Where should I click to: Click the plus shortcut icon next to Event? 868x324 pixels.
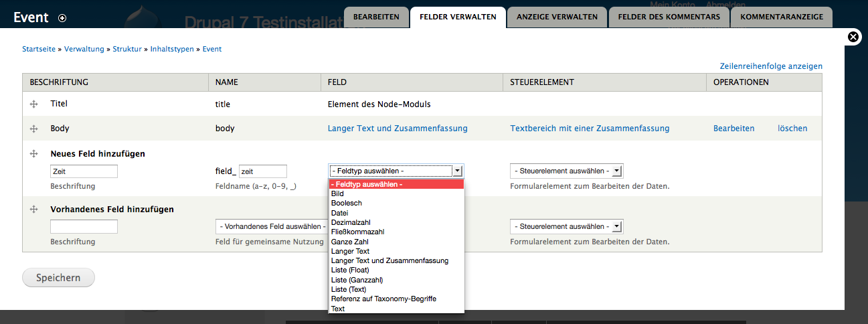(x=62, y=18)
